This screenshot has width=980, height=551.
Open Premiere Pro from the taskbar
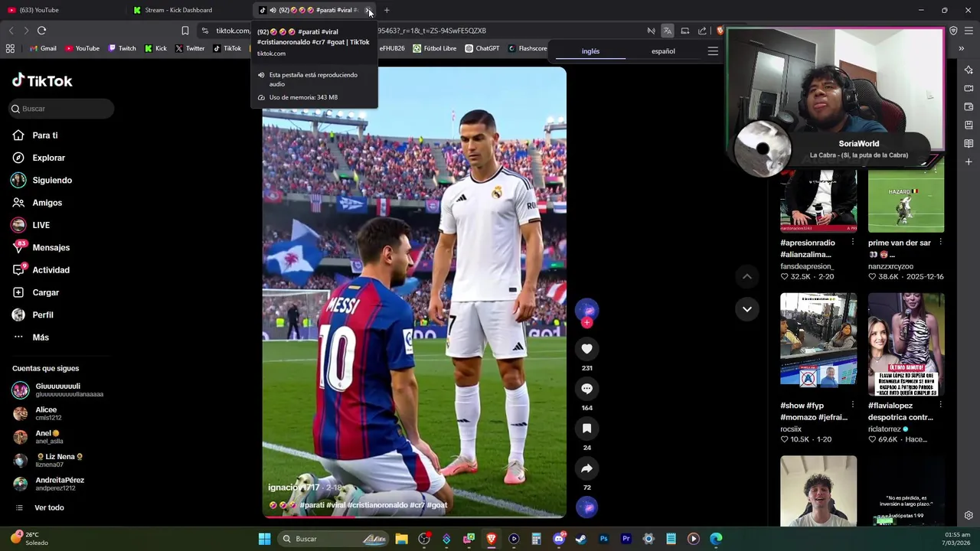(x=626, y=539)
